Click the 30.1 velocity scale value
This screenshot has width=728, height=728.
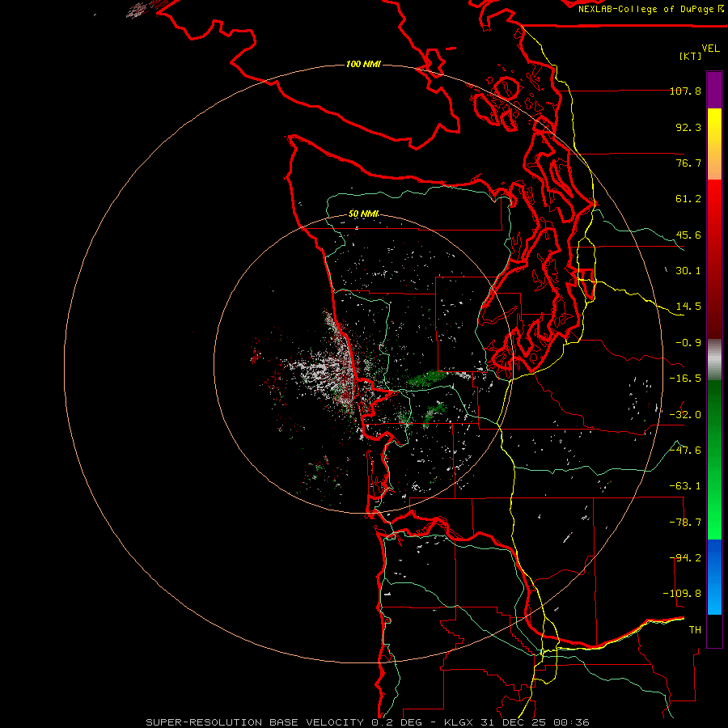click(688, 271)
